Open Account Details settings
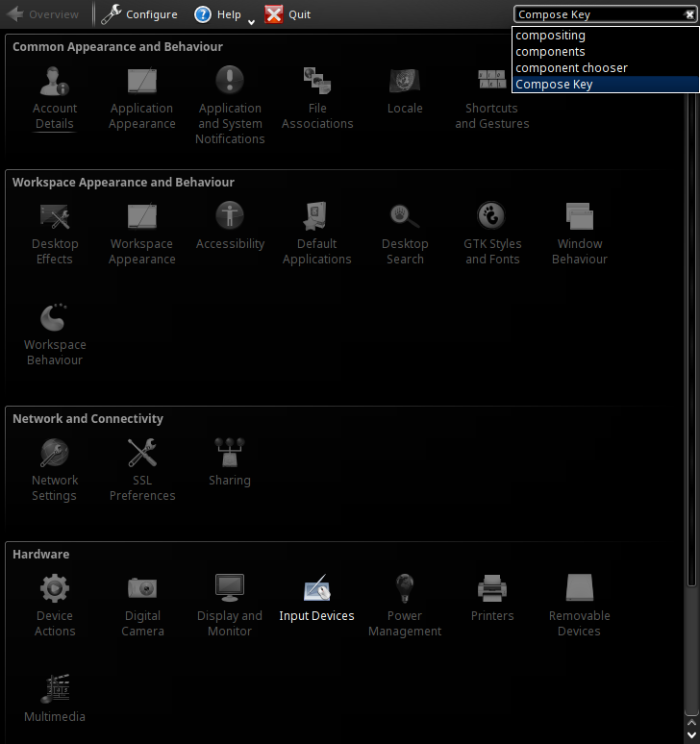 click(55, 98)
